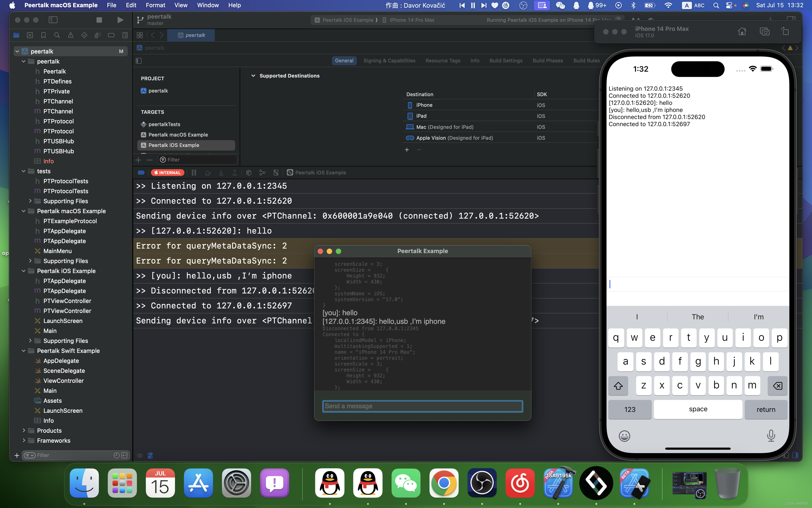812x508 pixels.
Task: Click the Spotlight search menu bar icon
Action: pos(716,5)
